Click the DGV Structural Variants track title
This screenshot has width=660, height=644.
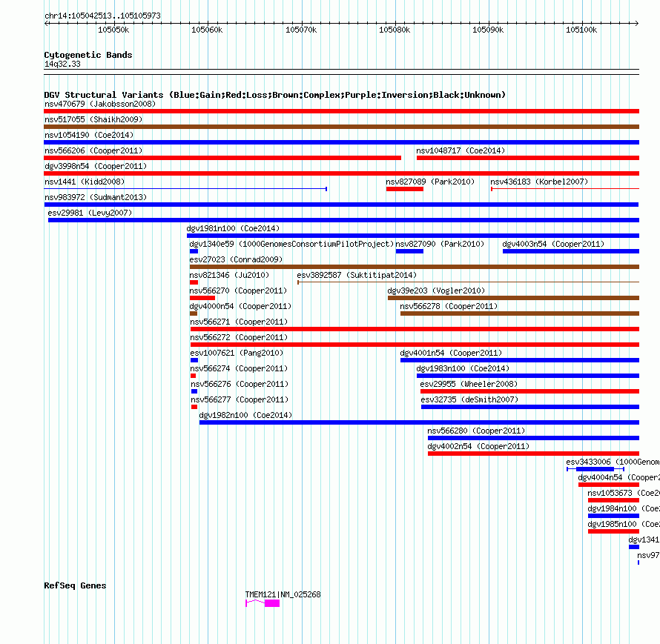point(275,95)
